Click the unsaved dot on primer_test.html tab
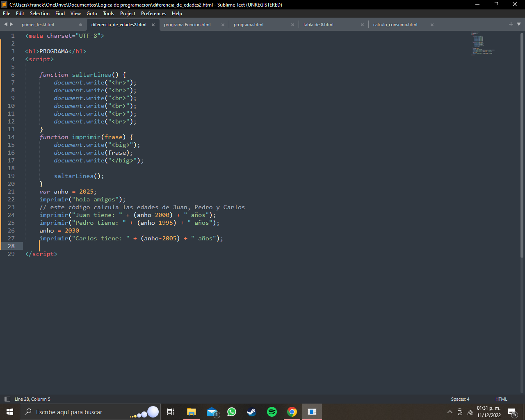 [x=80, y=25]
